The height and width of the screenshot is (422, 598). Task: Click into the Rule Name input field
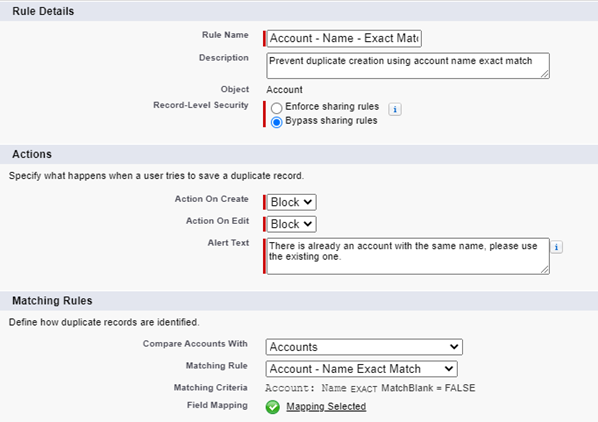click(x=344, y=39)
